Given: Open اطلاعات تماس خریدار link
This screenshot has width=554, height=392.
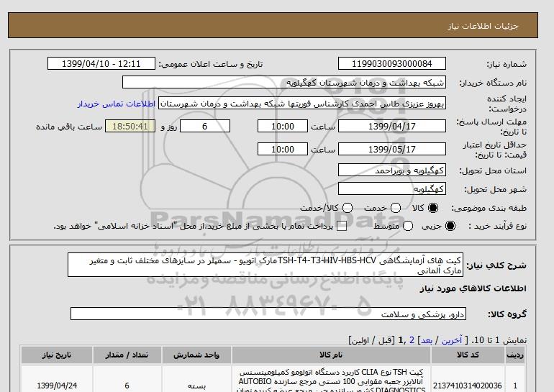Looking at the screenshot, I should pyautogui.click(x=117, y=104).
